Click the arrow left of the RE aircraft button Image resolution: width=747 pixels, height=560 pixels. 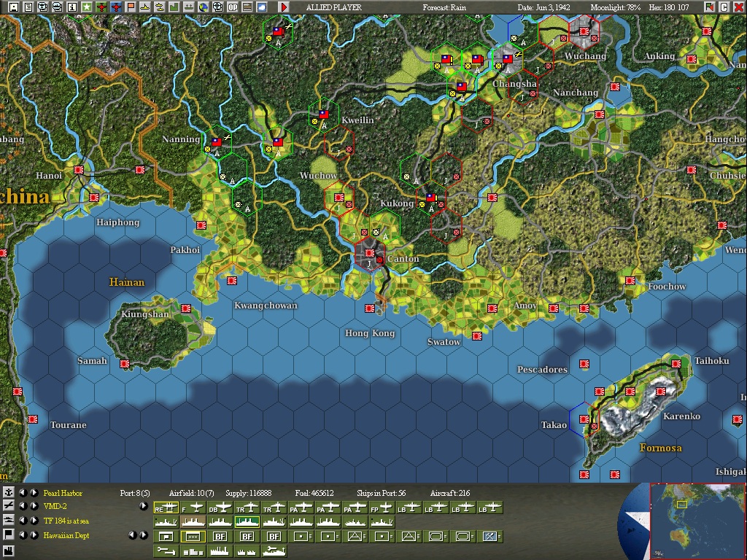(x=144, y=506)
